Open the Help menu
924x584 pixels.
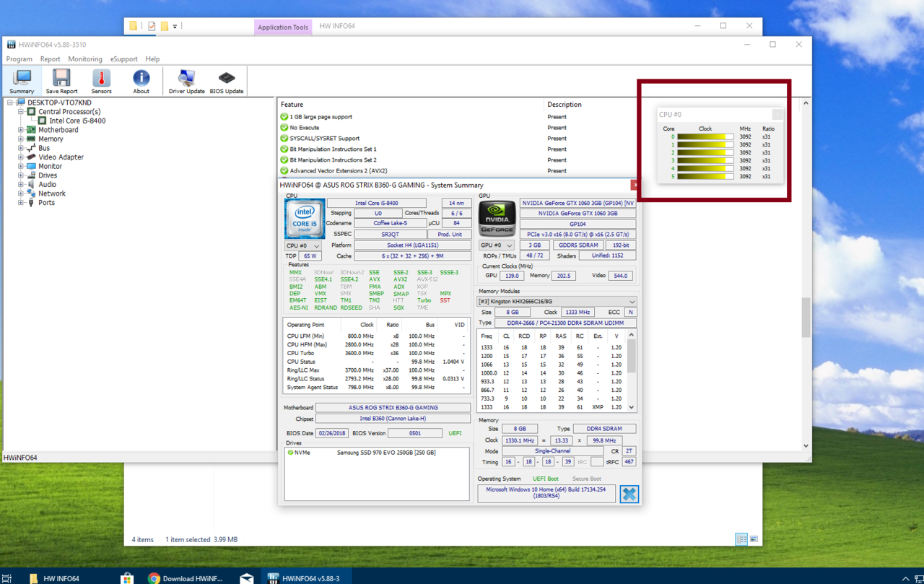[152, 59]
